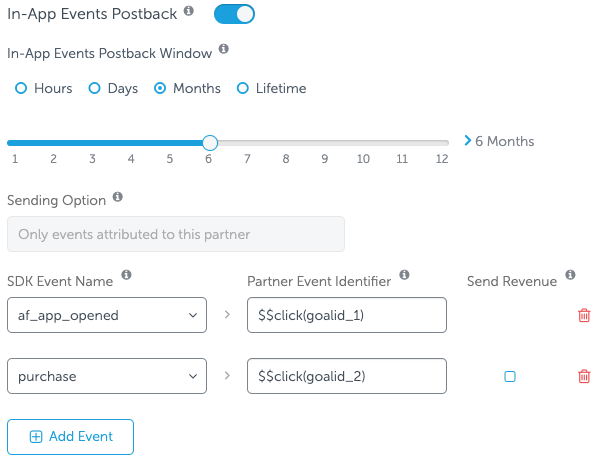Open the purchase SDK event dropdown
Screen dimensions: 606x467
[x=107, y=376]
